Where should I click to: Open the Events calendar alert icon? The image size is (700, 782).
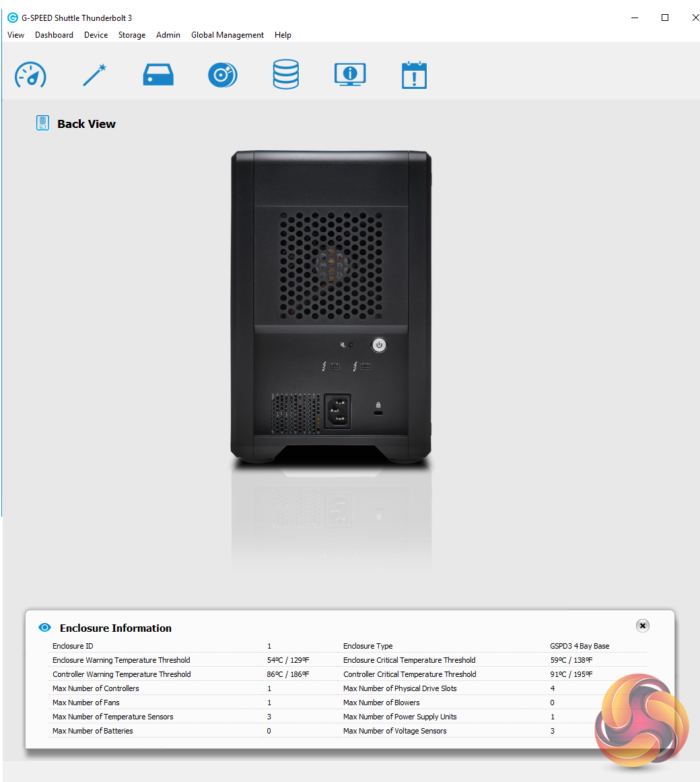click(414, 75)
